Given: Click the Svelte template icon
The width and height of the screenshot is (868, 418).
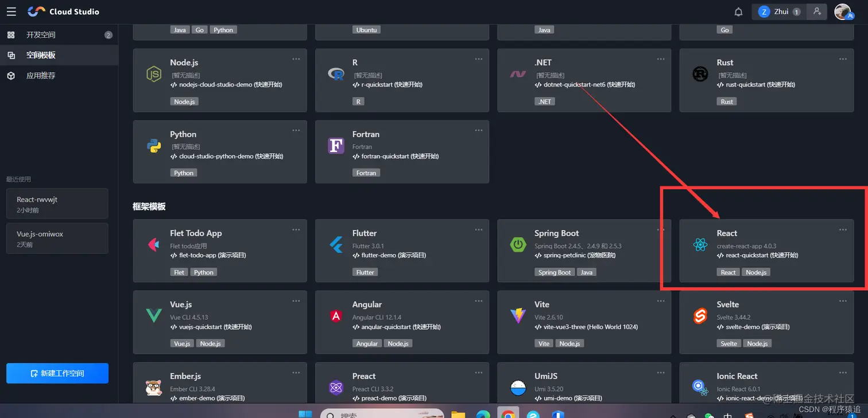Looking at the screenshot, I should (700, 316).
